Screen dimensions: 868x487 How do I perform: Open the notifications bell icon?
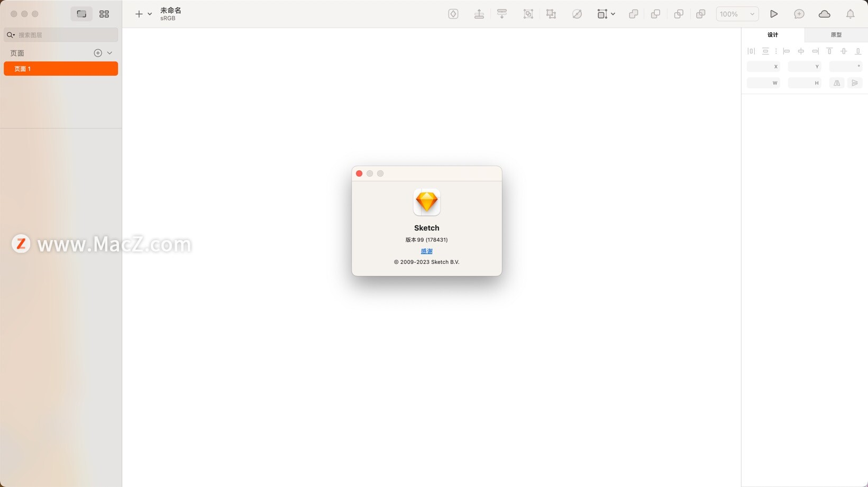point(850,14)
